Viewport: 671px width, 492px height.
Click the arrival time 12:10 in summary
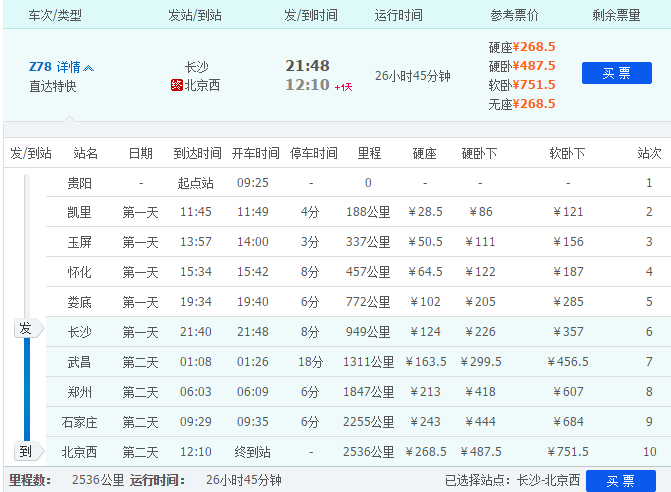(307, 85)
